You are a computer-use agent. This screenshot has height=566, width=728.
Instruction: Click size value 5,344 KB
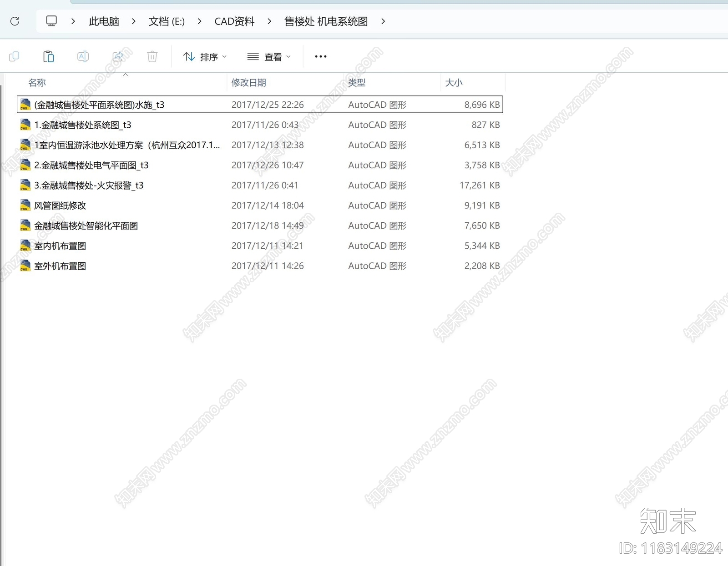(x=482, y=245)
